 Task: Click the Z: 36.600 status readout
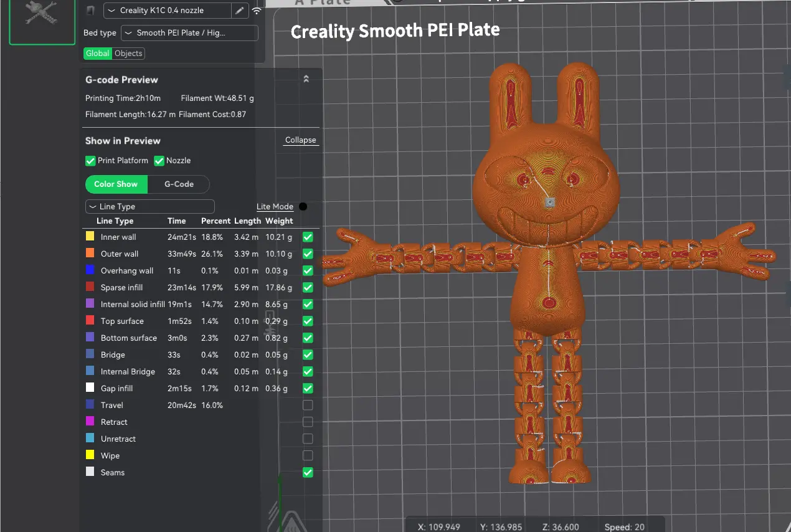coord(561,527)
